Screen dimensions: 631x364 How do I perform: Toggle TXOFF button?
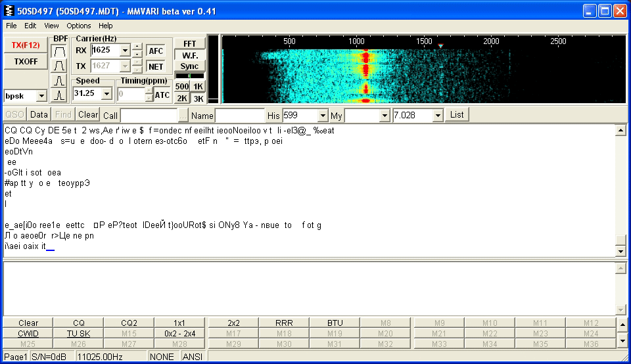click(x=26, y=62)
